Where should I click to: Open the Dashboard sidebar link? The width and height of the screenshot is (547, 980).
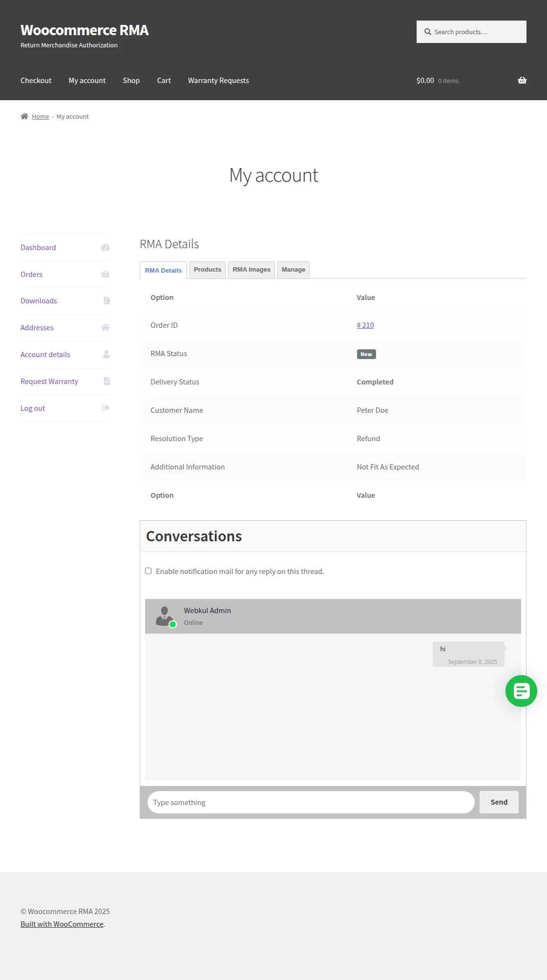[x=38, y=248]
